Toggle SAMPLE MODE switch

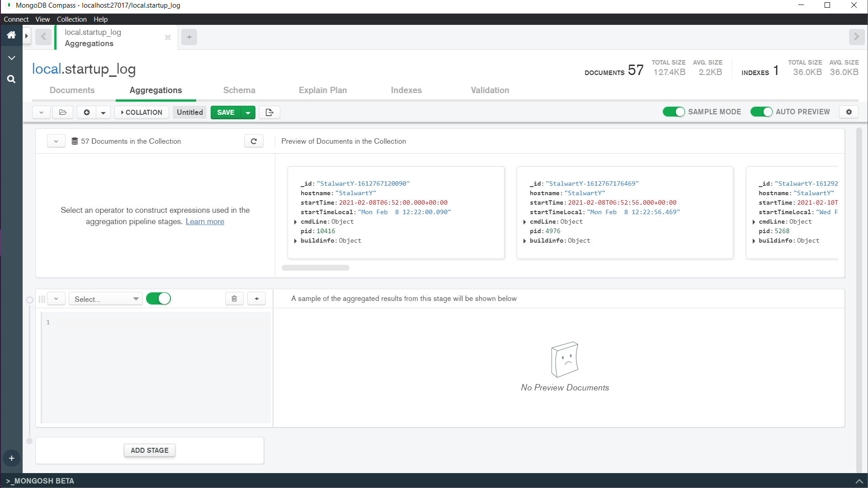(x=674, y=112)
